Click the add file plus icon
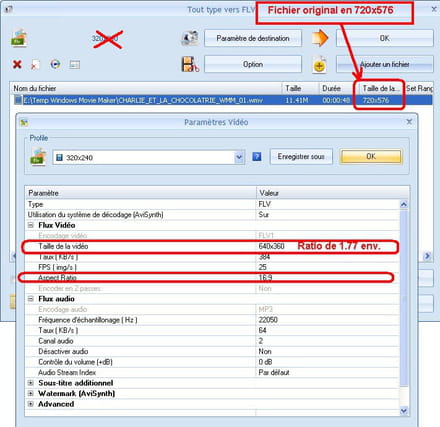The image size is (440, 427). point(319,64)
